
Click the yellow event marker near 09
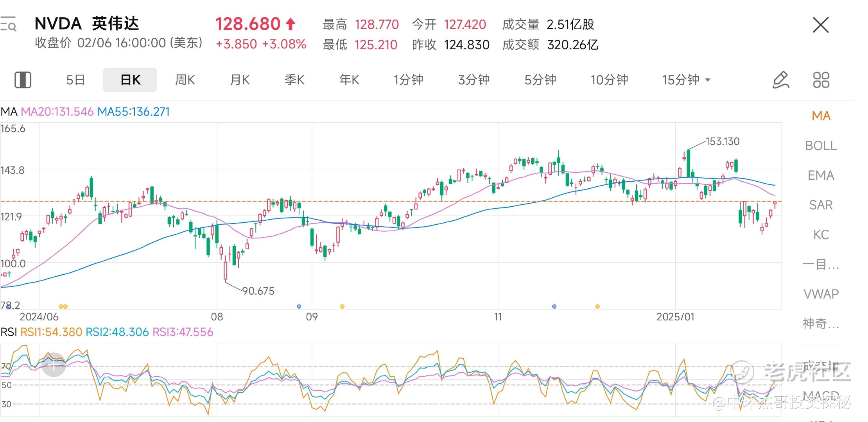(342, 306)
